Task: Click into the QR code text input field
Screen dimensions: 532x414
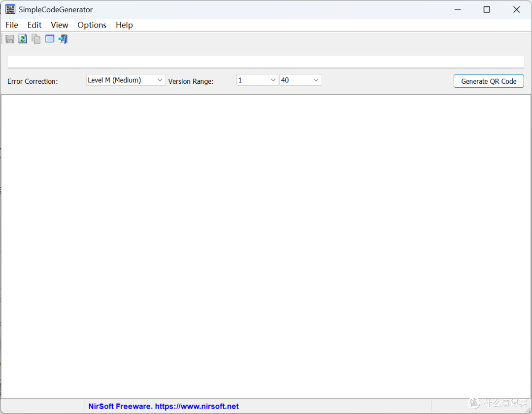Action: (x=266, y=62)
